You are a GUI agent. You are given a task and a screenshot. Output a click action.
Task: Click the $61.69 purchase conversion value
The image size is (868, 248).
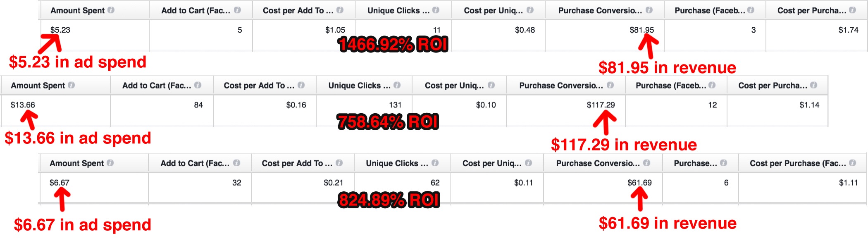639,183
